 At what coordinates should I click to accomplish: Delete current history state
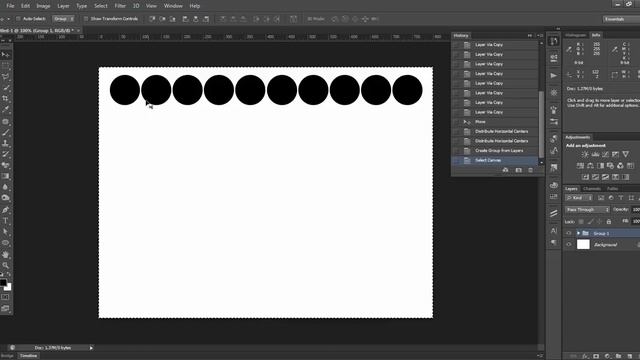coord(531,170)
